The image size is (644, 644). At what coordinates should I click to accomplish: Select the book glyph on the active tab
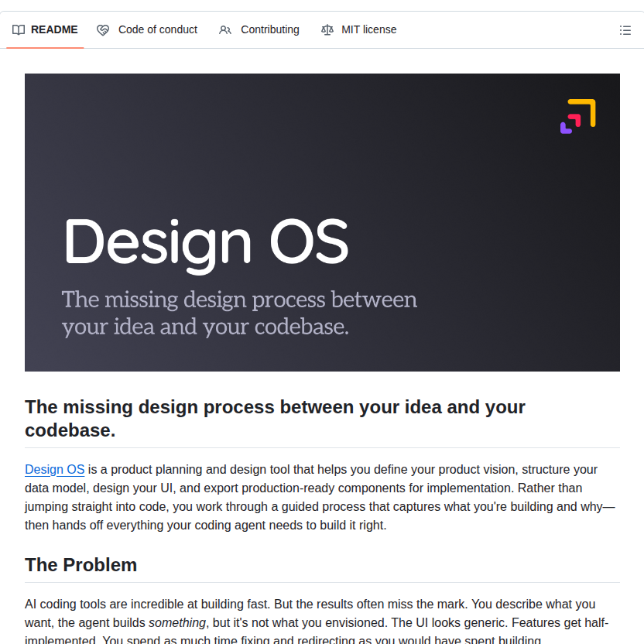point(18,29)
